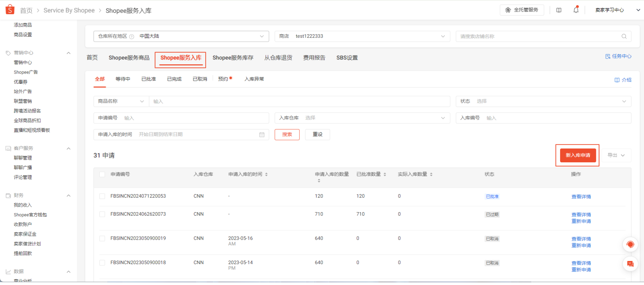
Task: Open the 状态 select dropdown
Action: pos(544,101)
